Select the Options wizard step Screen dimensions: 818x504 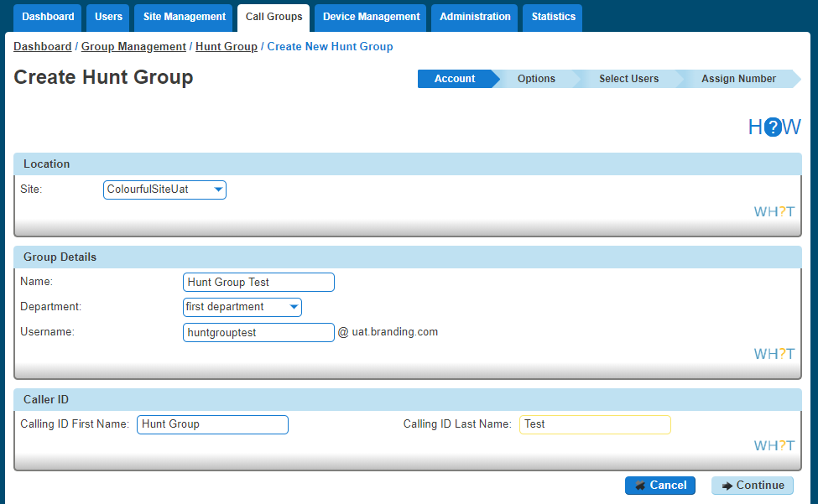pos(536,79)
